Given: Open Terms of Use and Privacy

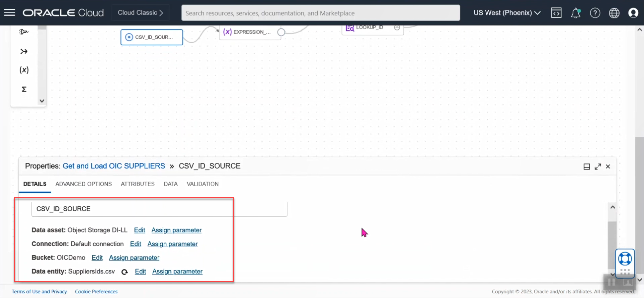Looking at the screenshot, I should coord(39,292).
